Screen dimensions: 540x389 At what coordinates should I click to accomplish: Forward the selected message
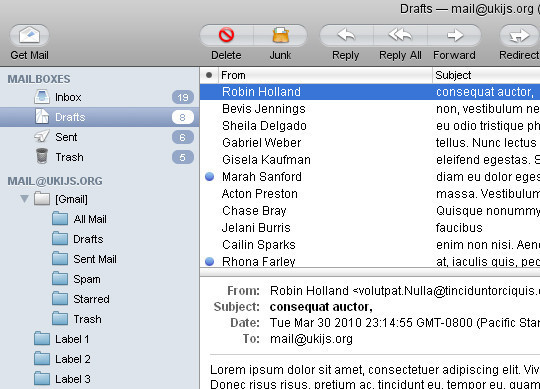click(455, 35)
